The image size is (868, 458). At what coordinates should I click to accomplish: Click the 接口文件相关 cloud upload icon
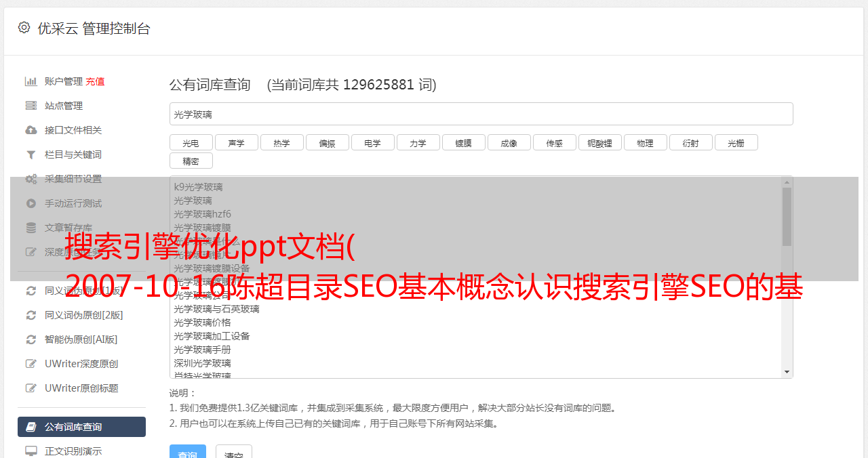31,130
